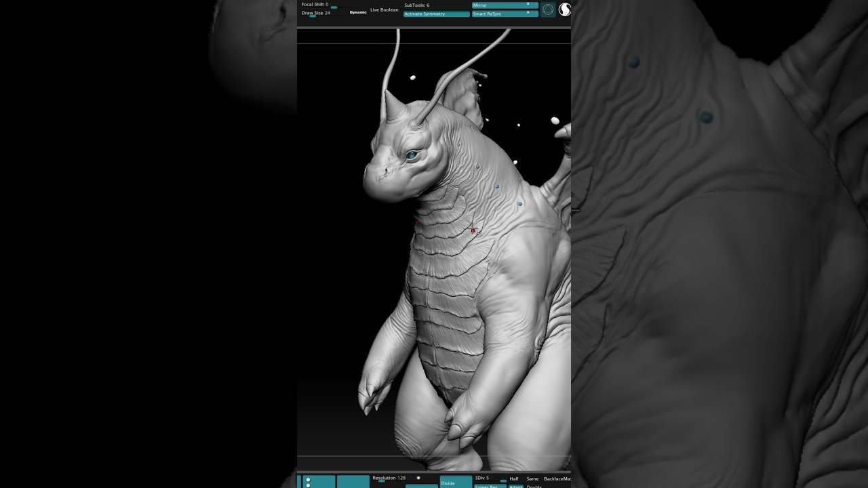Click the Mirror button
The image size is (868, 488).
click(505, 5)
